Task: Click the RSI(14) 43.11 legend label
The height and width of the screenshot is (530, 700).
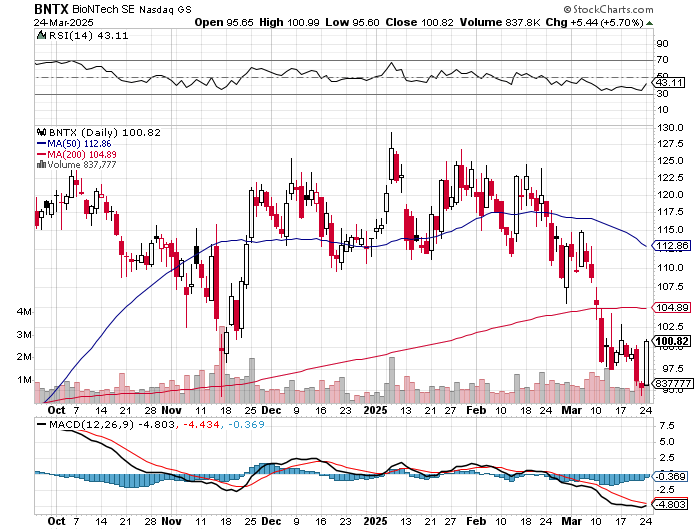Action: click(x=88, y=35)
